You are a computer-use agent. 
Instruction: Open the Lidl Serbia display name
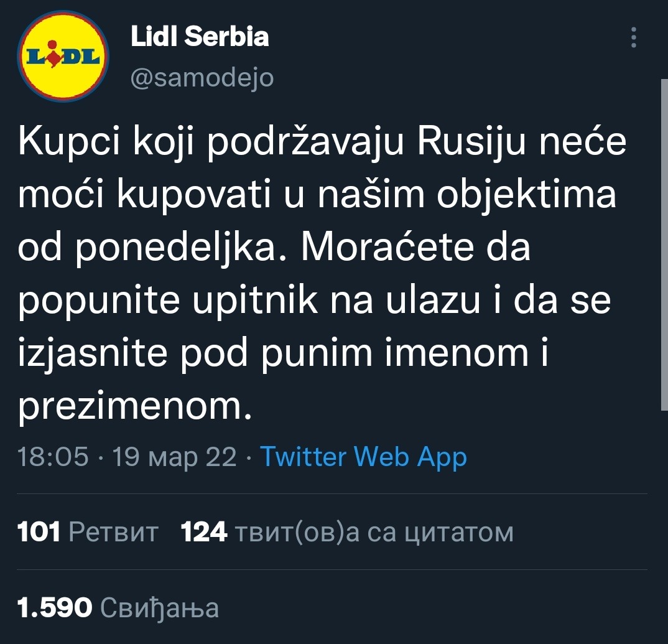click(x=200, y=37)
